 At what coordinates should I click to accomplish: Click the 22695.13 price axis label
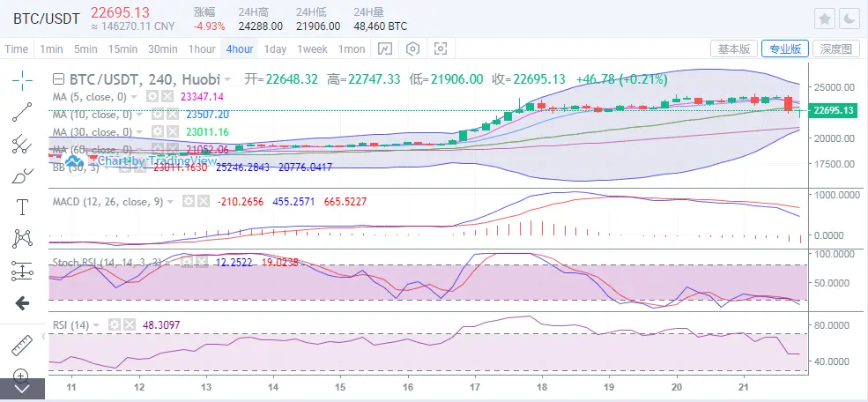coord(833,111)
